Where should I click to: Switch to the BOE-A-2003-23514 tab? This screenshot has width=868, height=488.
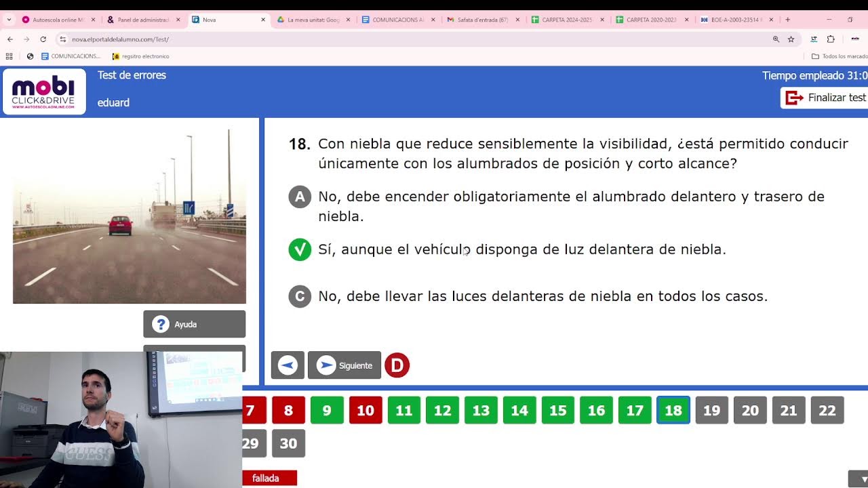click(x=736, y=20)
